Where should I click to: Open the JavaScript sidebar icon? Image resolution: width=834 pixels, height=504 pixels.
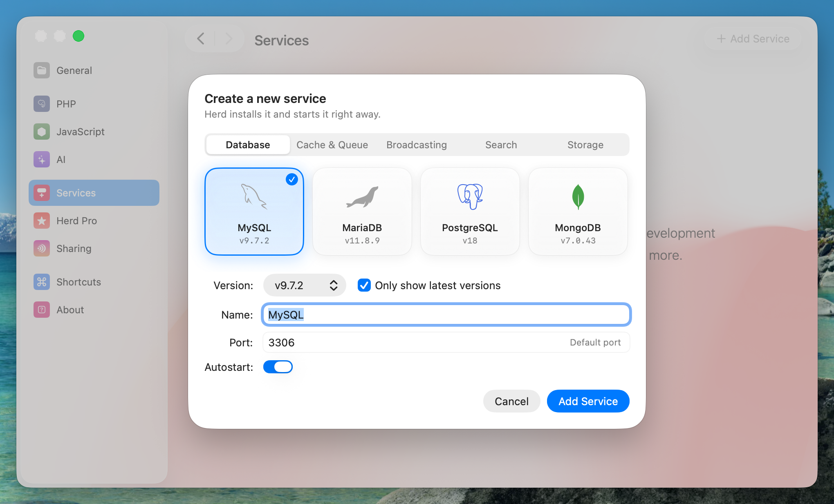pyautogui.click(x=42, y=132)
